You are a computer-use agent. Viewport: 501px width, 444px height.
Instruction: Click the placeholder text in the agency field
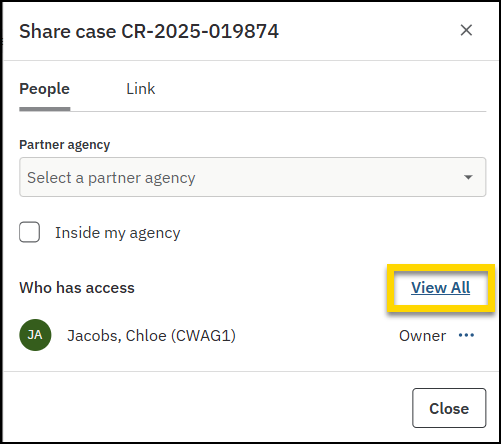click(111, 178)
